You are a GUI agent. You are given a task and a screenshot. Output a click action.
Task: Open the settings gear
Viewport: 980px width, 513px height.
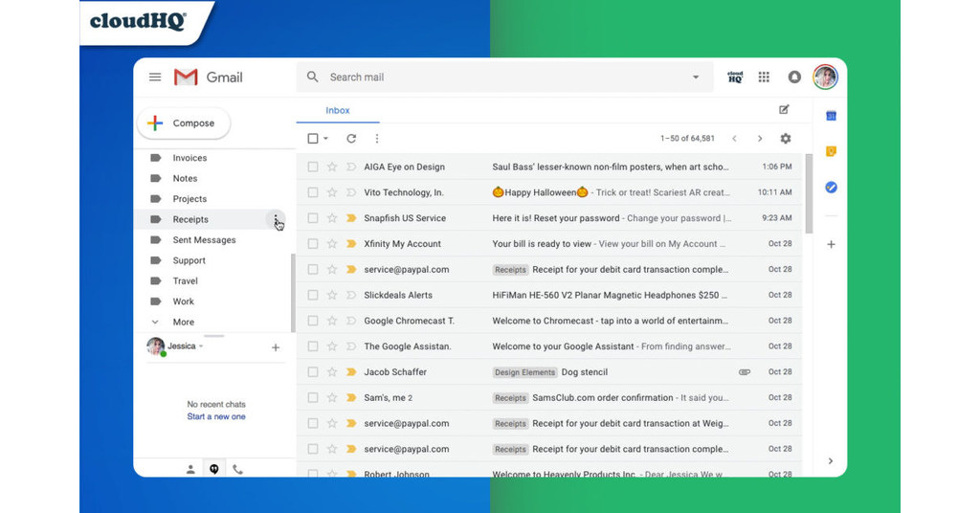[786, 138]
